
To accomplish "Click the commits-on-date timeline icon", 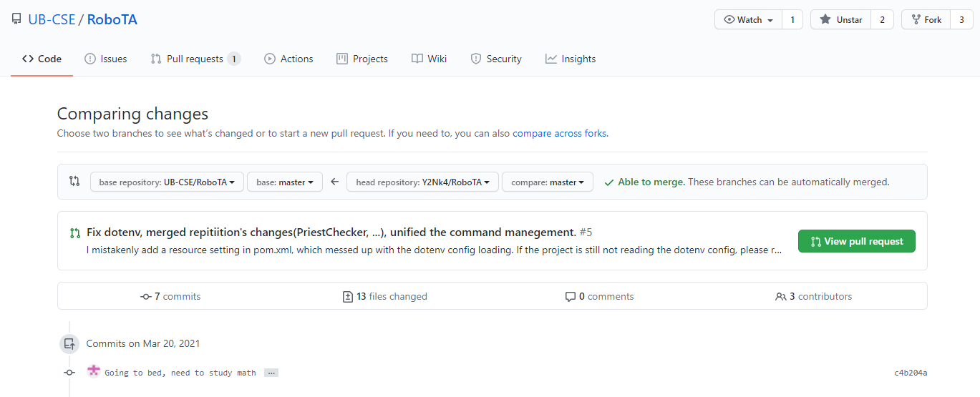I will (x=69, y=343).
